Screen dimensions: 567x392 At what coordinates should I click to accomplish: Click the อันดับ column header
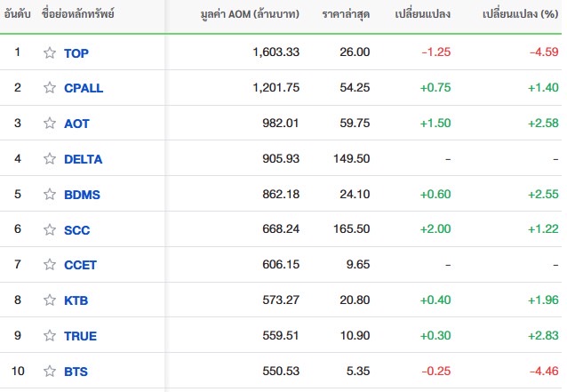[x=17, y=14]
